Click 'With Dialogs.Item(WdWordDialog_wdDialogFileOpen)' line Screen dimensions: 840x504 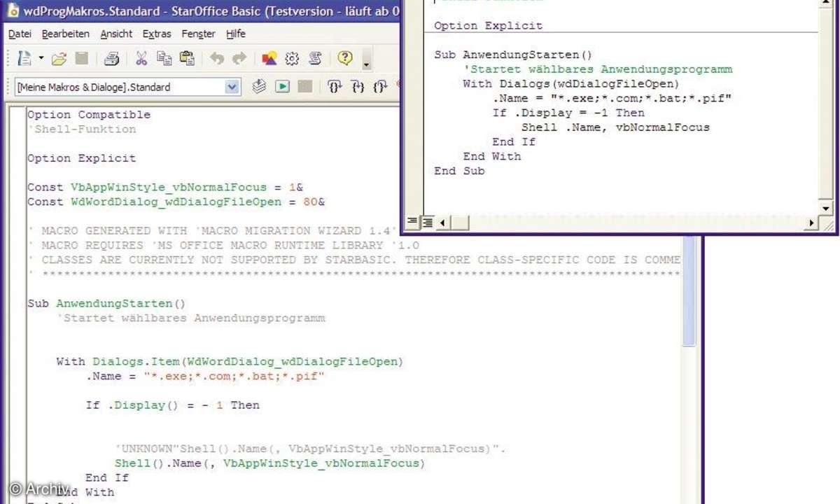pos(230,362)
